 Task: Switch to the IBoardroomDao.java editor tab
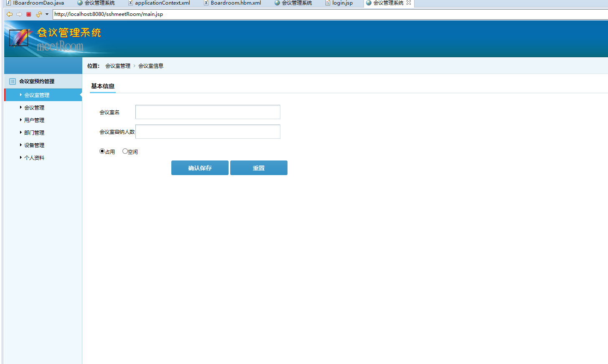(35, 3)
